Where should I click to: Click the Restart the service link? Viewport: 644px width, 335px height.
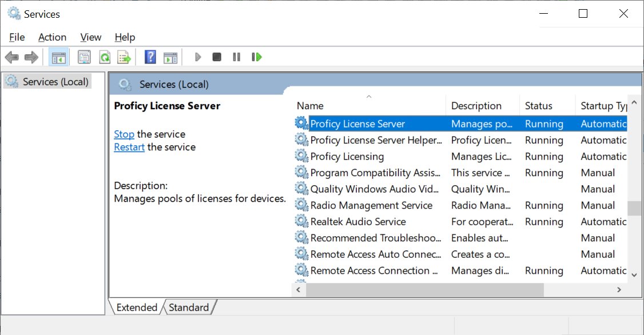tap(129, 147)
